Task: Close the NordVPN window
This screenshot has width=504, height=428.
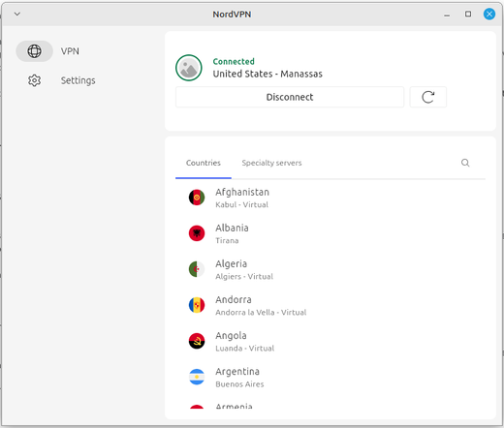Action: tap(489, 14)
